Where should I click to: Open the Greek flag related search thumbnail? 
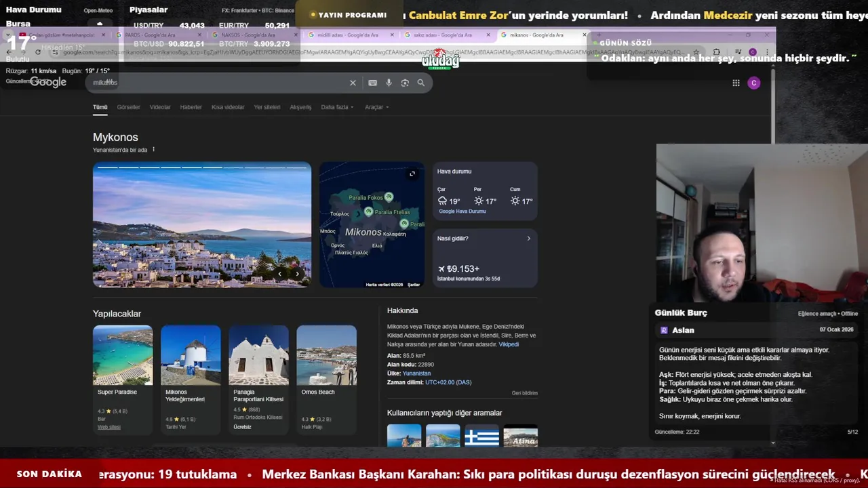481,436
